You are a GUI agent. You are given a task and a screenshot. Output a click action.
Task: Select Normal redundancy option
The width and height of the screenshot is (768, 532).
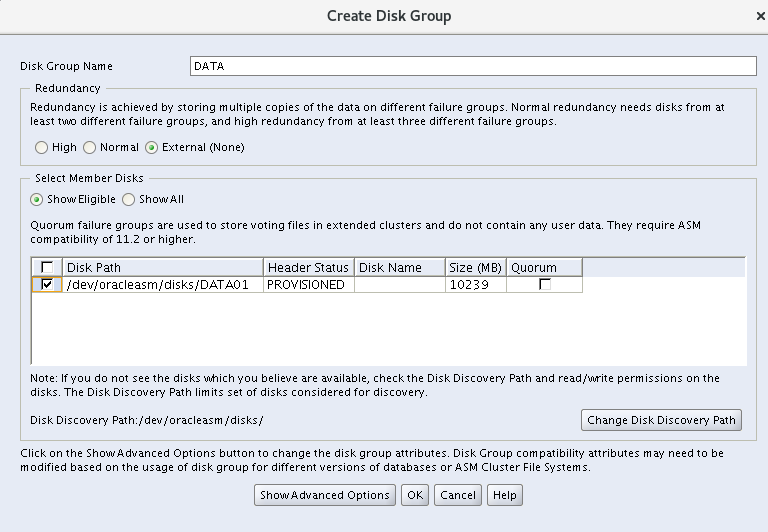[x=90, y=148]
